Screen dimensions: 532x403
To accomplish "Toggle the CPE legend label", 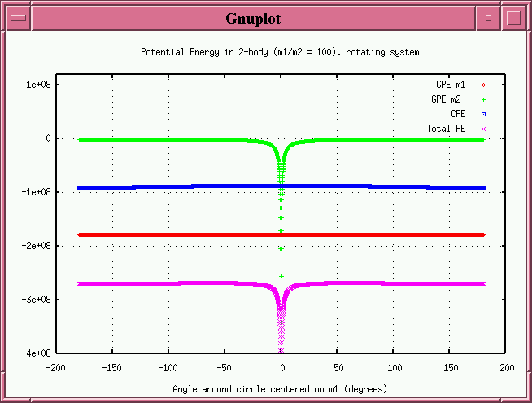I will 458,114.
